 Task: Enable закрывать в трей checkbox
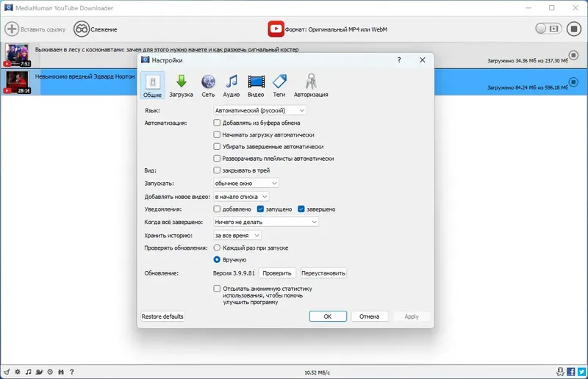tap(217, 170)
